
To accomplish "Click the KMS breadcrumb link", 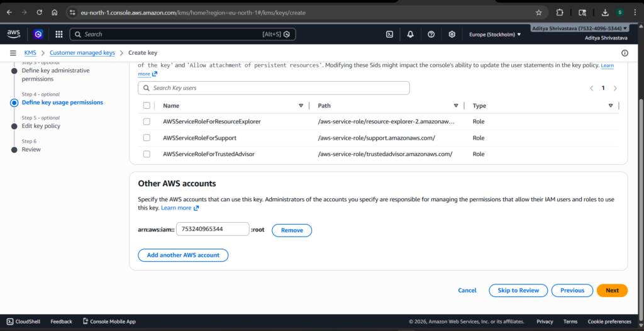I will (x=30, y=53).
